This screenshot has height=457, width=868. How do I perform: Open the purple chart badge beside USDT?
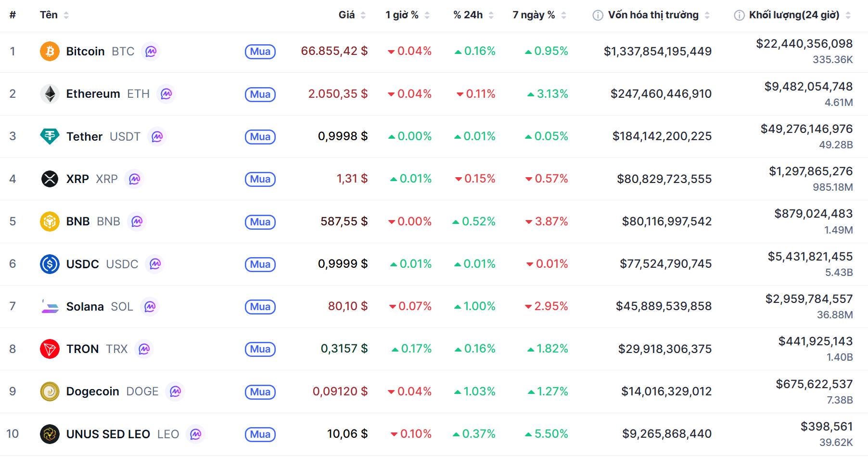pyautogui.click(x=157, y=137)
